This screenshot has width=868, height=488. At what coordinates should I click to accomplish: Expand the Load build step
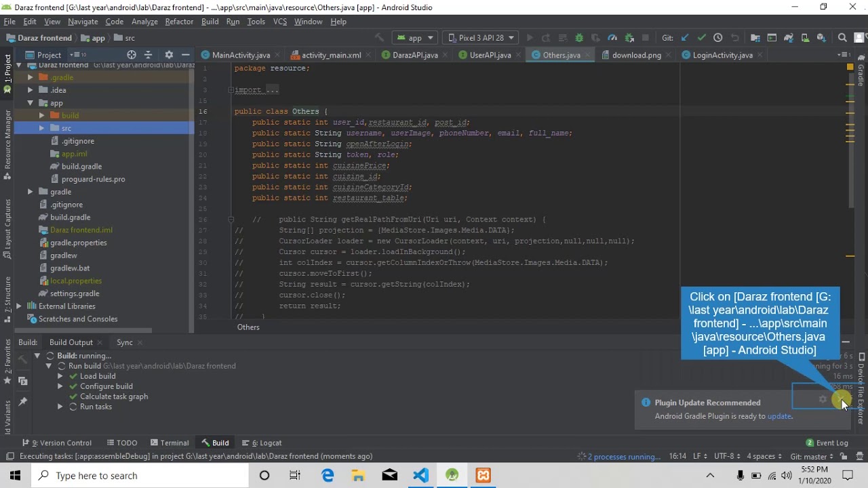(60, 376)
